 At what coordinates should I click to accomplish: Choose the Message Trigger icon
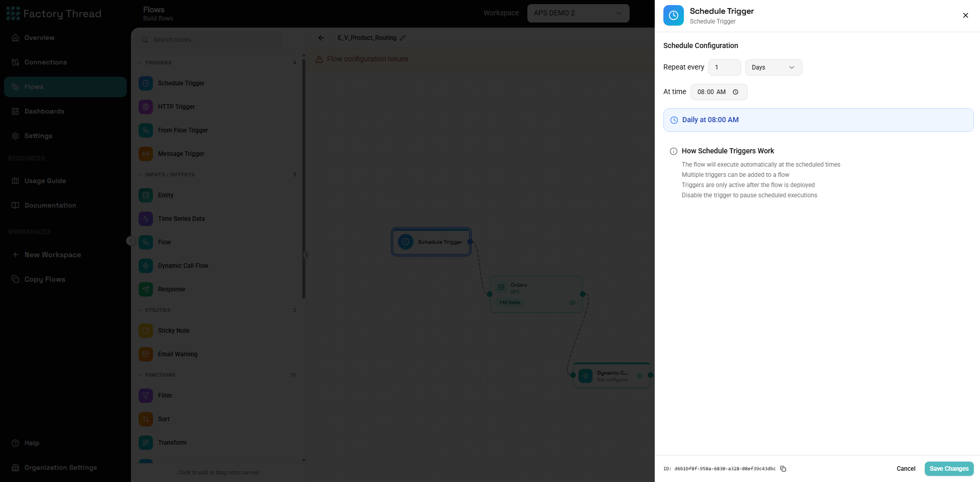(x=146, y=154)
